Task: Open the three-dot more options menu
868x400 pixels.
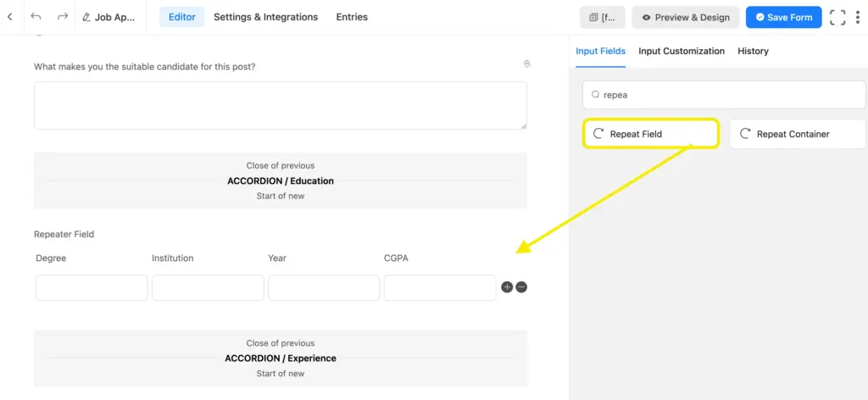Action: pyautogui.click(x=859, y=17)
